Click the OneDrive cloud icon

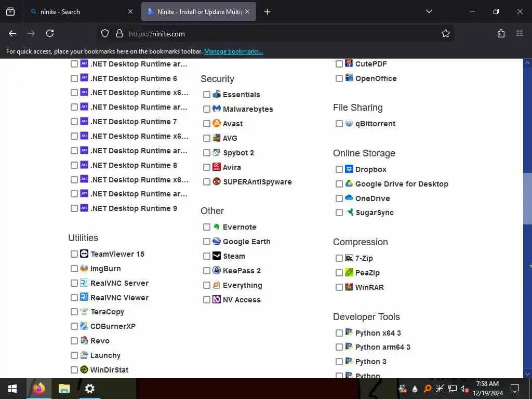click(x=349, y=197)
